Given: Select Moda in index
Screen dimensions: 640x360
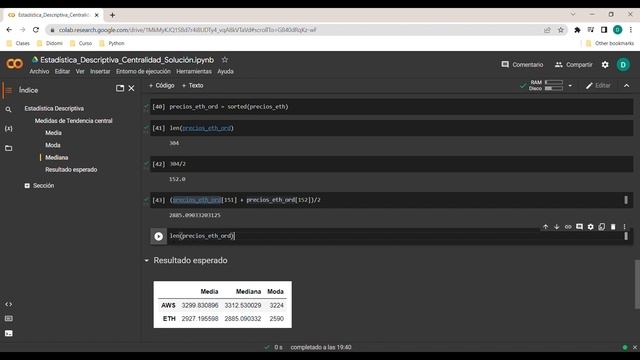Looking at the screenshot, I should pyautogui.click(x=53, y=145).
